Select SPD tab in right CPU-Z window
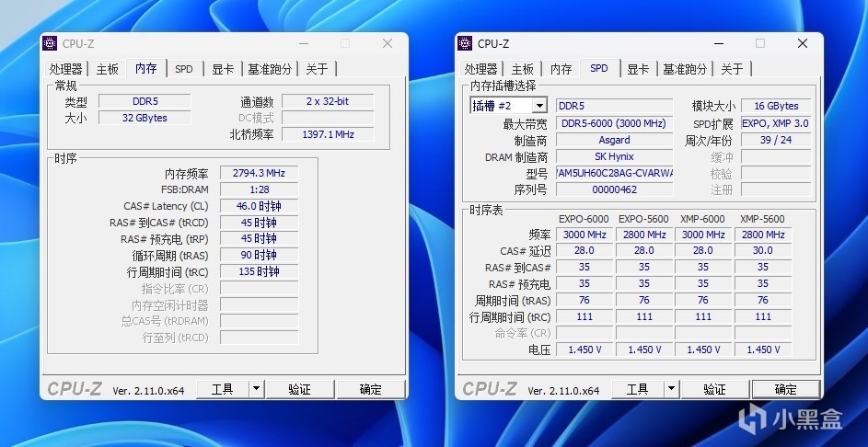The height and width of the screenshot is (447, 868). [x=599, y=68]
